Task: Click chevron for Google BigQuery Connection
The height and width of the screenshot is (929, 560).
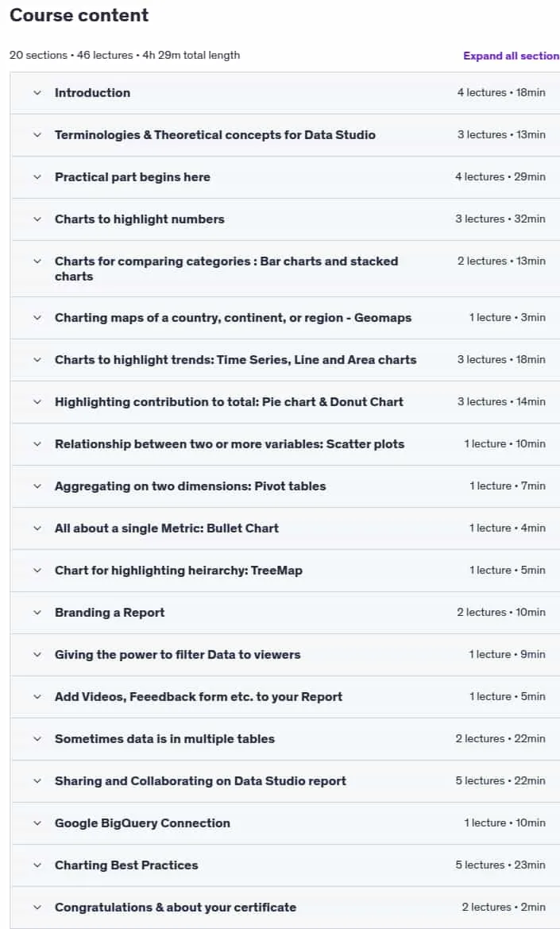Action: (37, 823)
